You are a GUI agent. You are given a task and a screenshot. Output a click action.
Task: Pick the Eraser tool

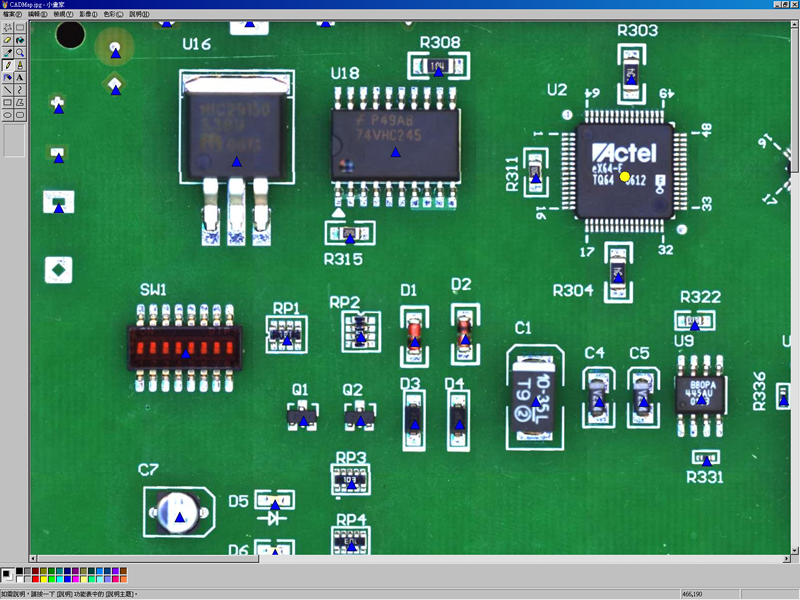tap(8, 40)
